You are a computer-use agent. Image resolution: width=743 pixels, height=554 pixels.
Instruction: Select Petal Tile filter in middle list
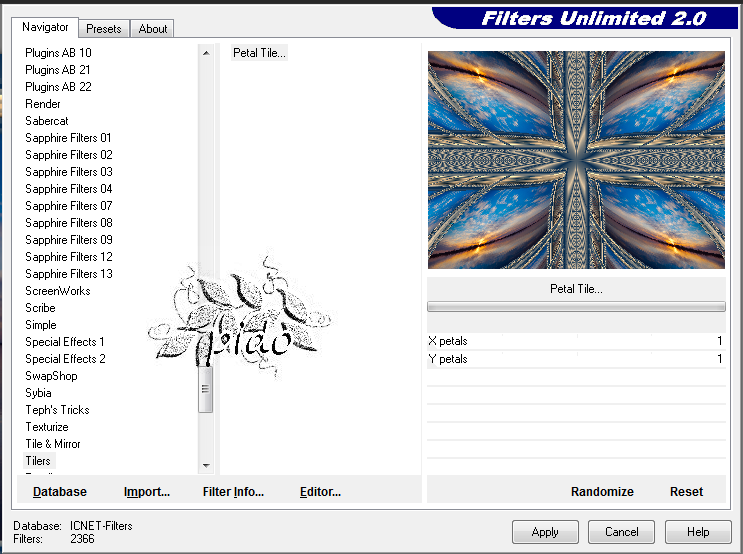[x=259, y=53]
